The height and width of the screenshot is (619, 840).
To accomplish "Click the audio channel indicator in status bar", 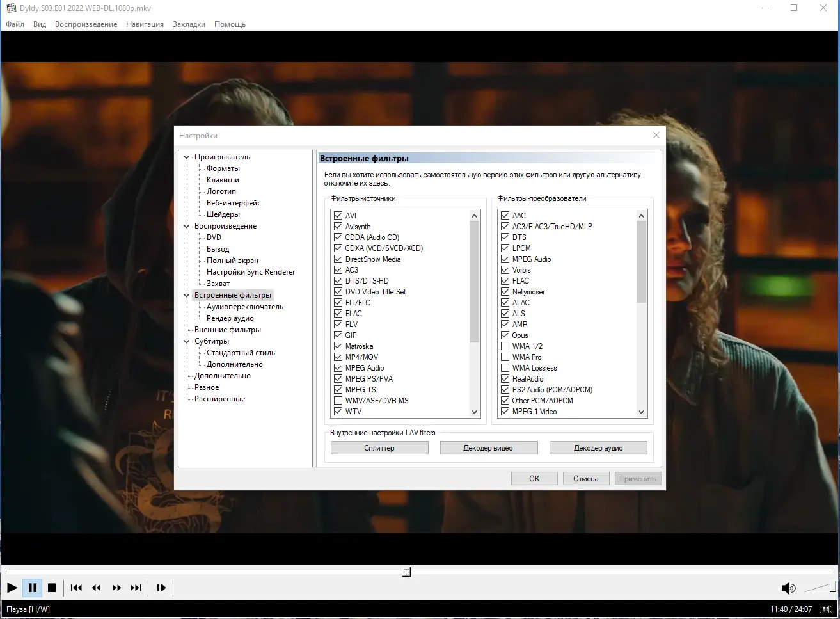I will tap(826, 609).
